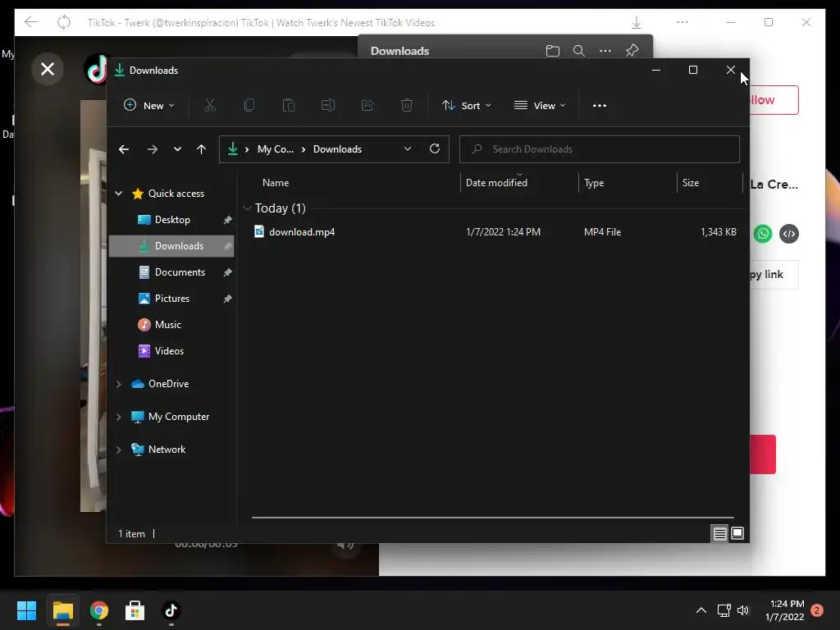Click the volume icon in system tray
Screen dimensions: 840x630
tap(743, 610)
